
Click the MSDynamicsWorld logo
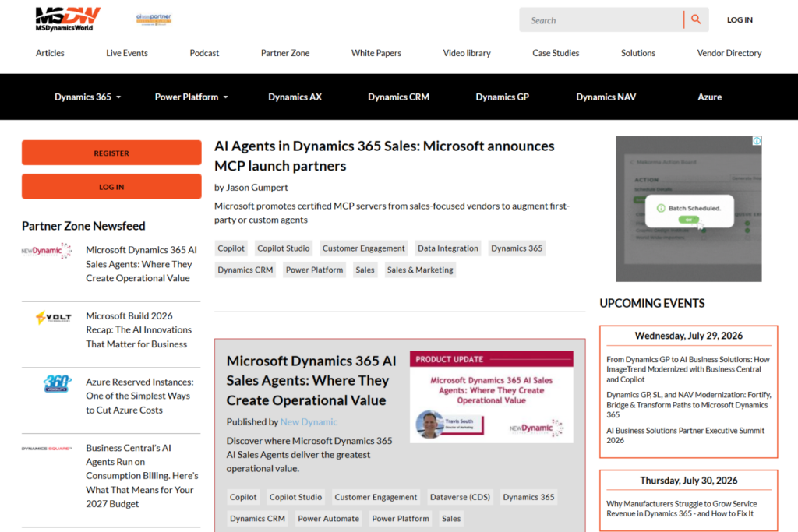pyautogui.click(x=68, y=19)
